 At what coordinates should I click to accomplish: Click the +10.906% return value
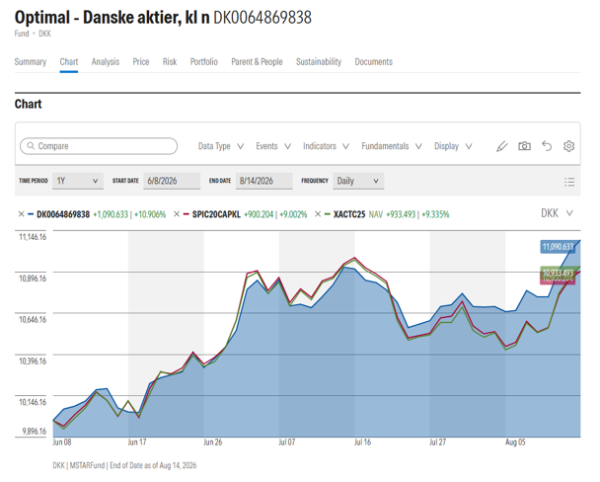click(150, 214)
